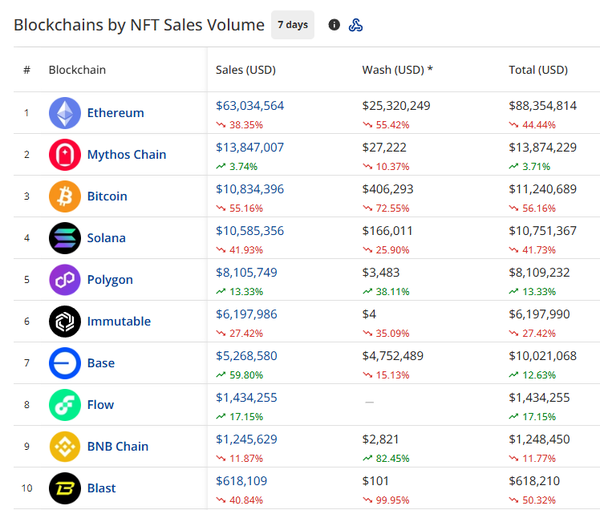The width and height of the screenshot is (600, 510).
Task: Click the Blast logo icon
Action: click(65, 488)
